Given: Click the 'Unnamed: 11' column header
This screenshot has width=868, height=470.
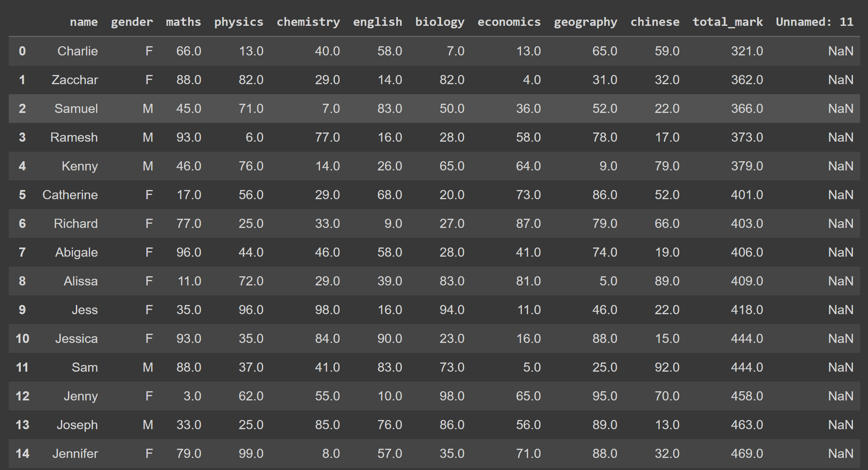Looking at the screenshot, I should coord(814,22).
